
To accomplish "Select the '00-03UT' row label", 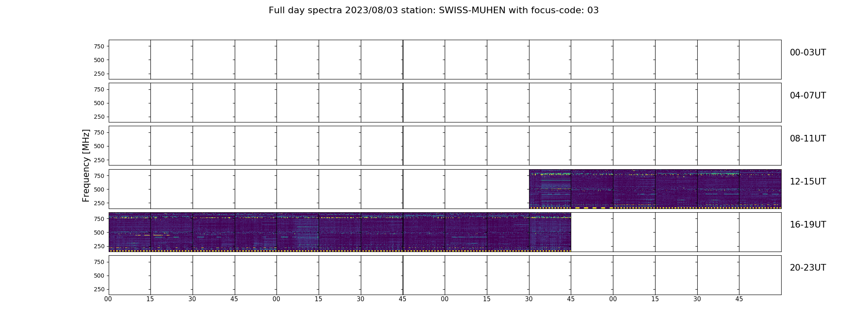I will (x=808, y=53).
